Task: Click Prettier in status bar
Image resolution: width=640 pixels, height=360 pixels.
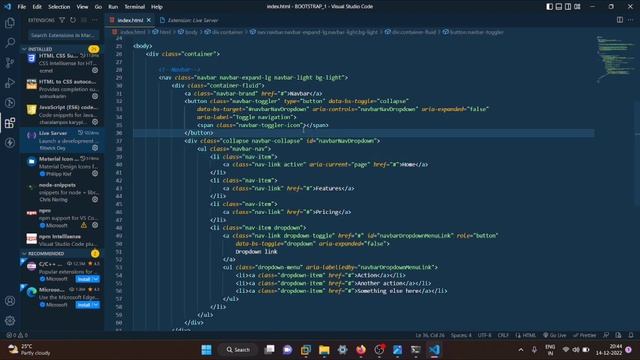Action: coord(584,335)
